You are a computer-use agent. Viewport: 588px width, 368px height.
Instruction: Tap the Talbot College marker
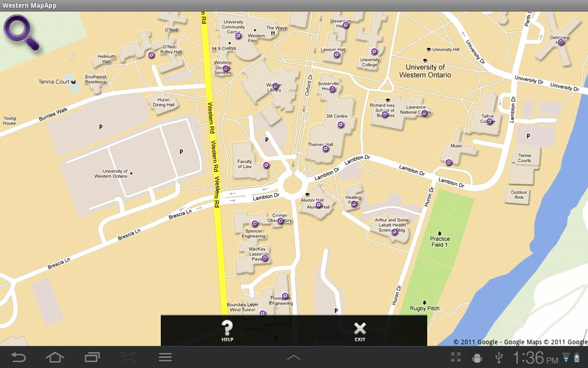click(490, 121)
